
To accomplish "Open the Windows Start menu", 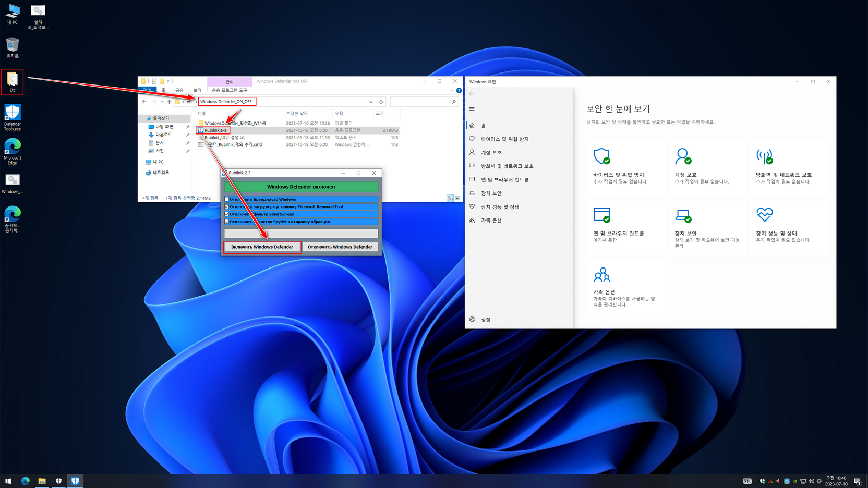I will [8, 481].
